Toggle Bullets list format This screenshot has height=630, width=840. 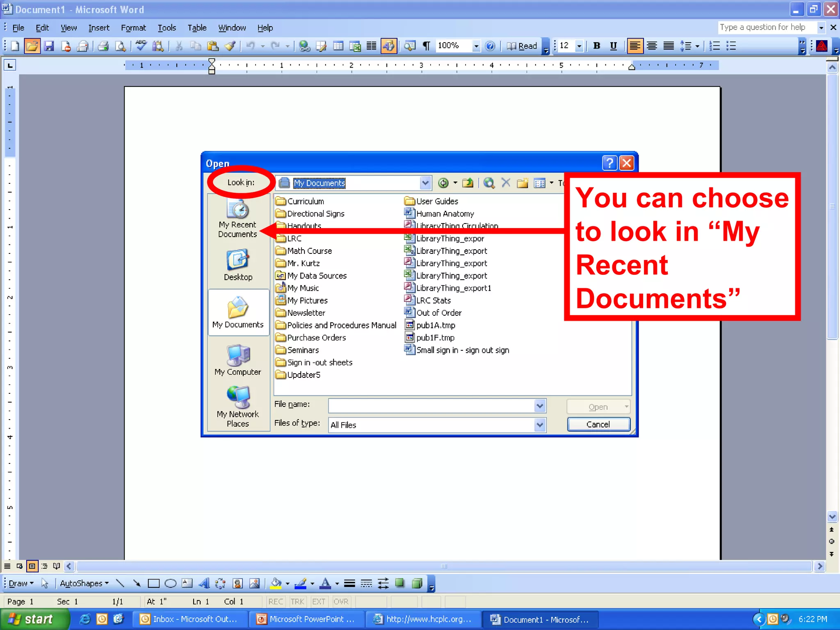point(731,46)
